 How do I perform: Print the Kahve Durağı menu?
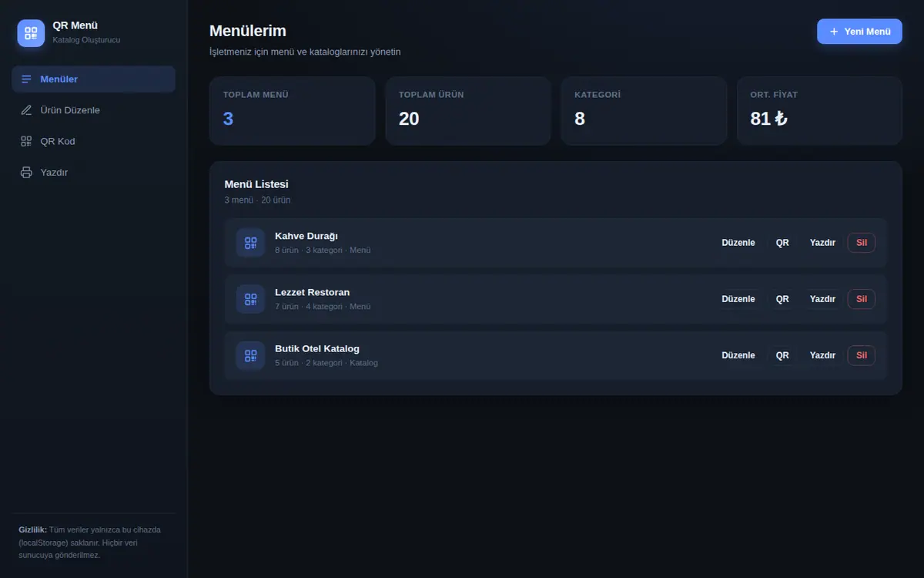pyautogui.click(x=822, y=243)
